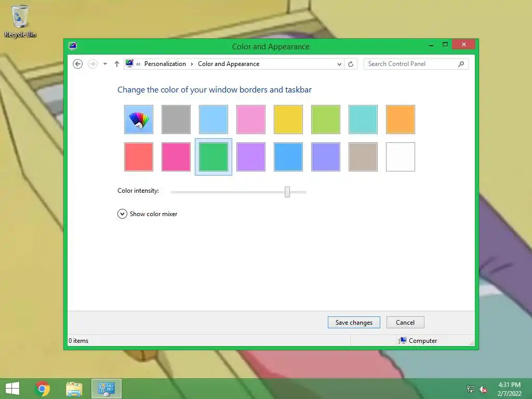Click Save changes button

[354, 322]
